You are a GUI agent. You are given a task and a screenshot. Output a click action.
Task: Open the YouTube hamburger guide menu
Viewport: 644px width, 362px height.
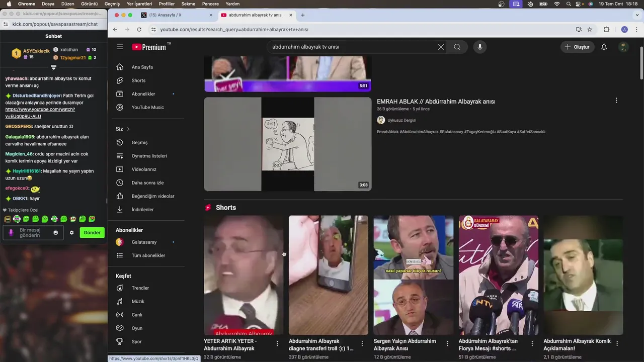(x=120, y=47)
